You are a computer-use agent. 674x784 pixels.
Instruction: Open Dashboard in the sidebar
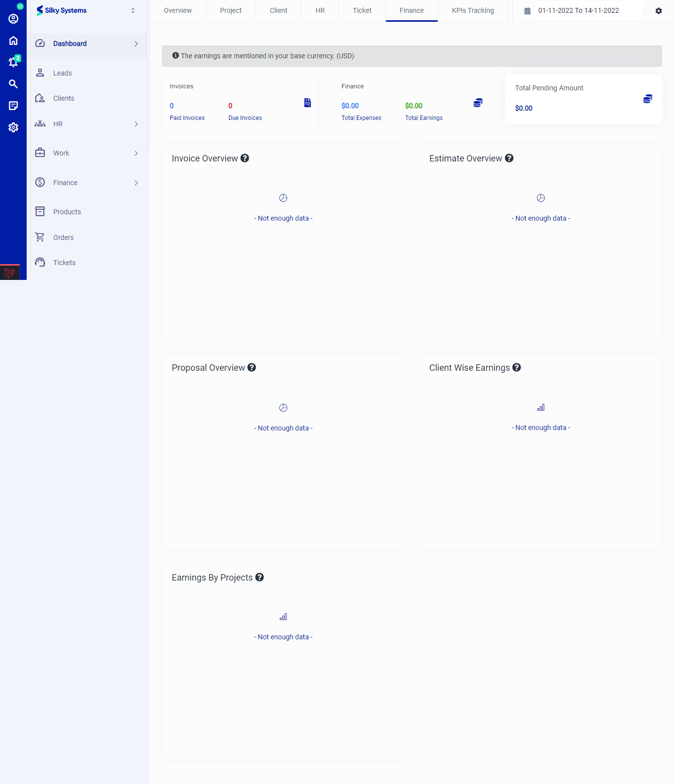pyautogui.click(x=87, y=43)
